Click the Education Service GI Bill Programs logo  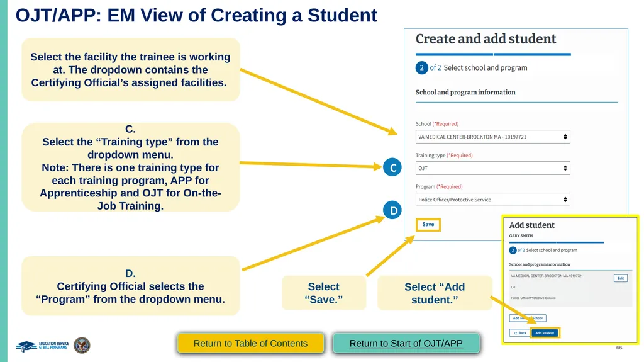[x=42, y=346]
